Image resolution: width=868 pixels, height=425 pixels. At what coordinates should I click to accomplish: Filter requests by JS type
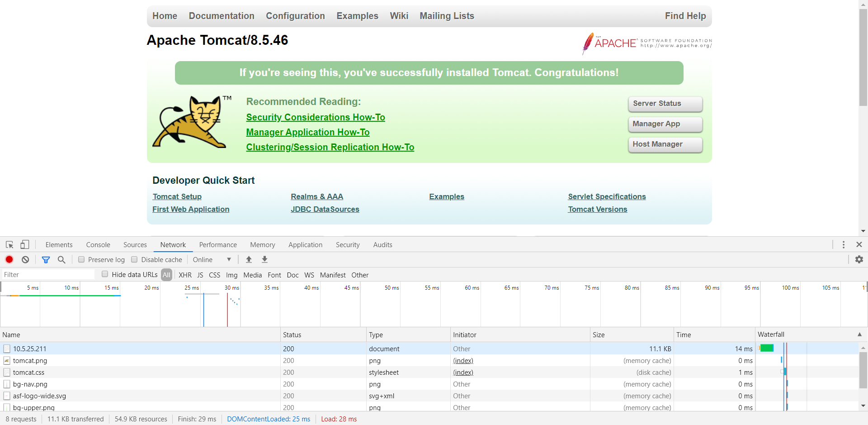point(200,275)
